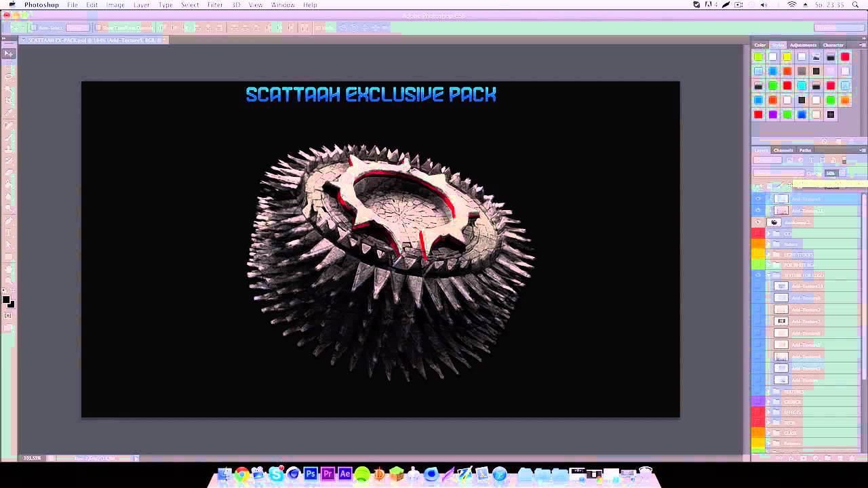Open the Filter menu
Screen dimensions: 868x488
[x=215, y=5]
